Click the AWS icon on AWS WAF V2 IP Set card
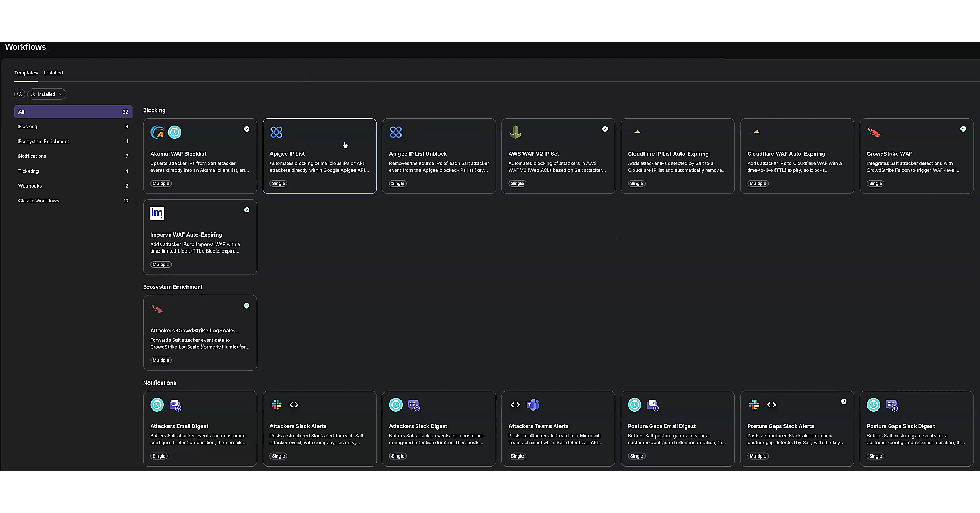Image resolution: width=980 pixels, height=513 pixels. point(515,132)
